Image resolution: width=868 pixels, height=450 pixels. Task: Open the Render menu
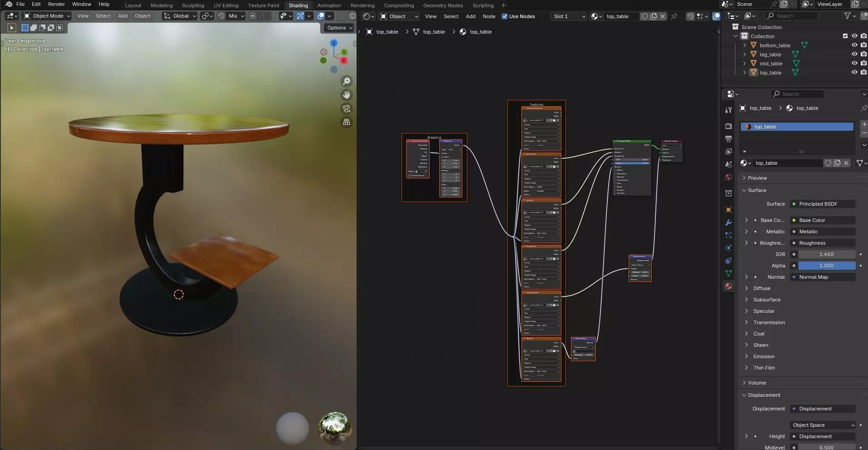(x=56, y=4)
